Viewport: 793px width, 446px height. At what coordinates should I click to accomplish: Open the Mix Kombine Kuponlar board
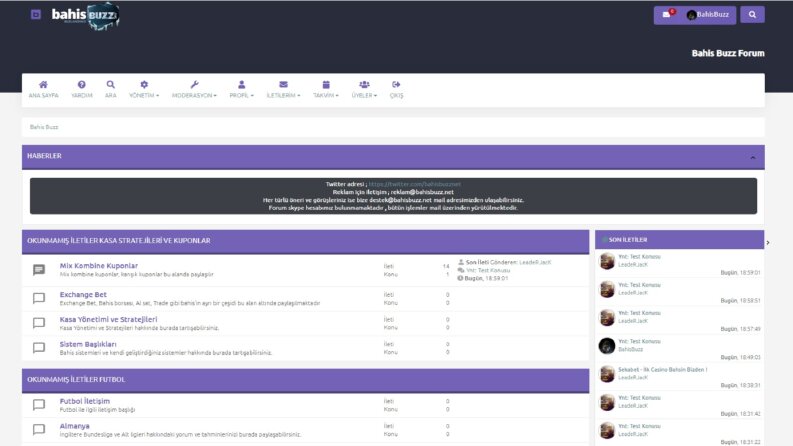coord(99,265)
